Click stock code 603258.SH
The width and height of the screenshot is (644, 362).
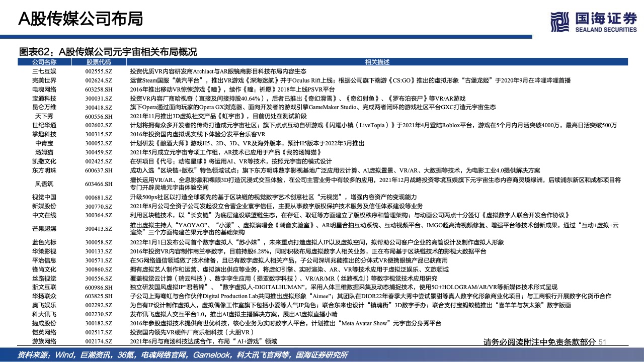click(99, 89)
